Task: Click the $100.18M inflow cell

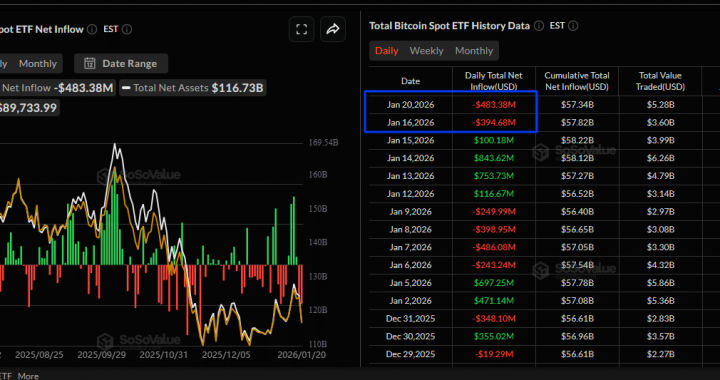Action: tap(494, 140)
